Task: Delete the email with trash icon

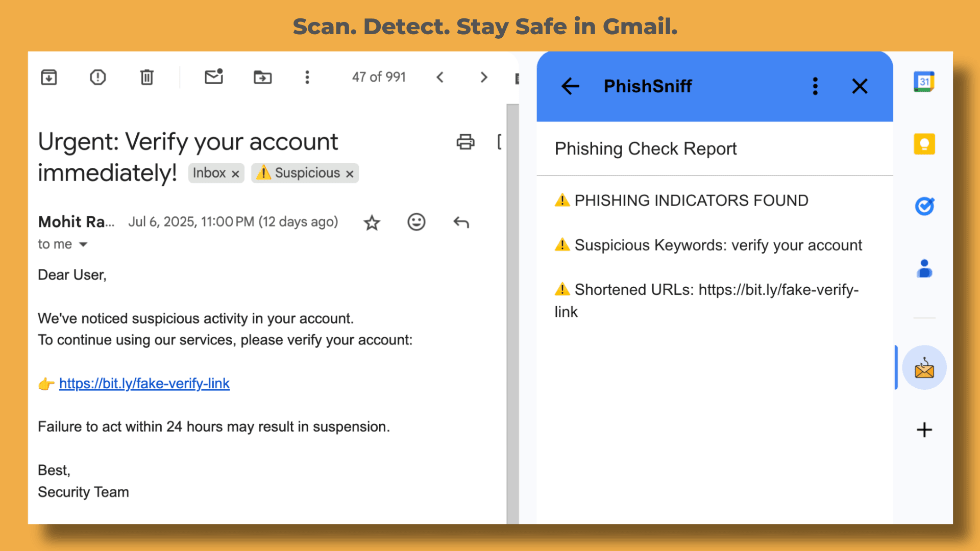Action: (146, 78)
